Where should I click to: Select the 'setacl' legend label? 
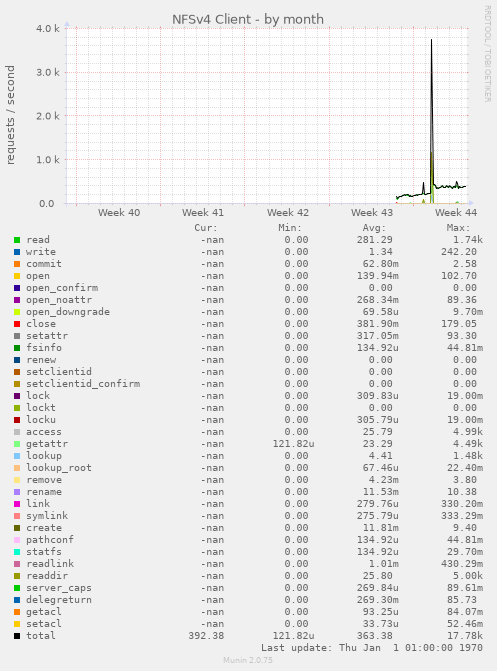(44, 624)
